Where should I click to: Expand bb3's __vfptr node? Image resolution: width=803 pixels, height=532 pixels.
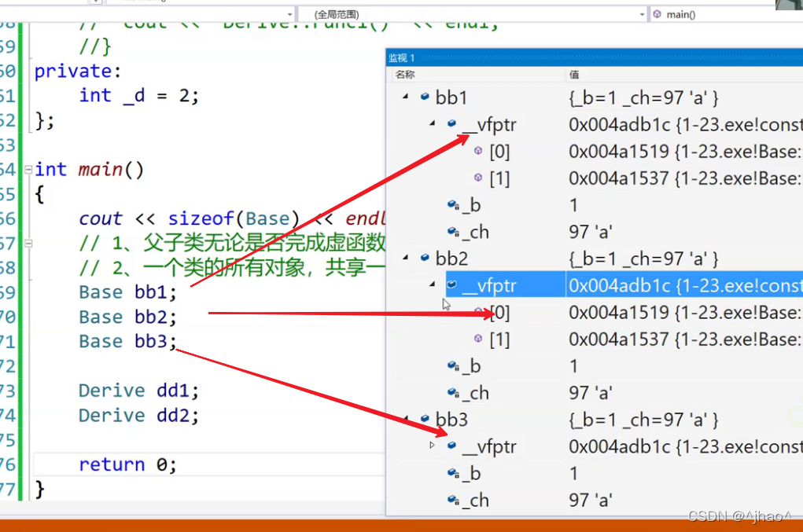[x=433, y=445]
